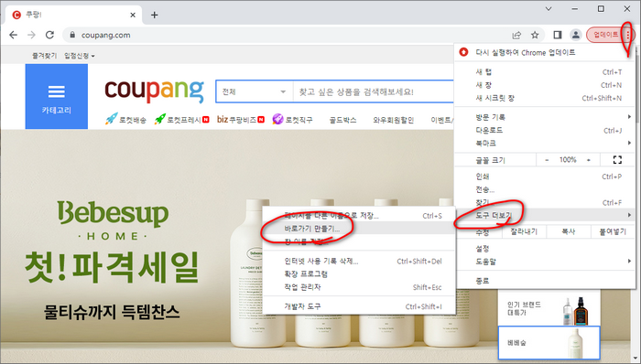
Task: Open the 로켓배송 link
Action: click(x=126, y=120)
